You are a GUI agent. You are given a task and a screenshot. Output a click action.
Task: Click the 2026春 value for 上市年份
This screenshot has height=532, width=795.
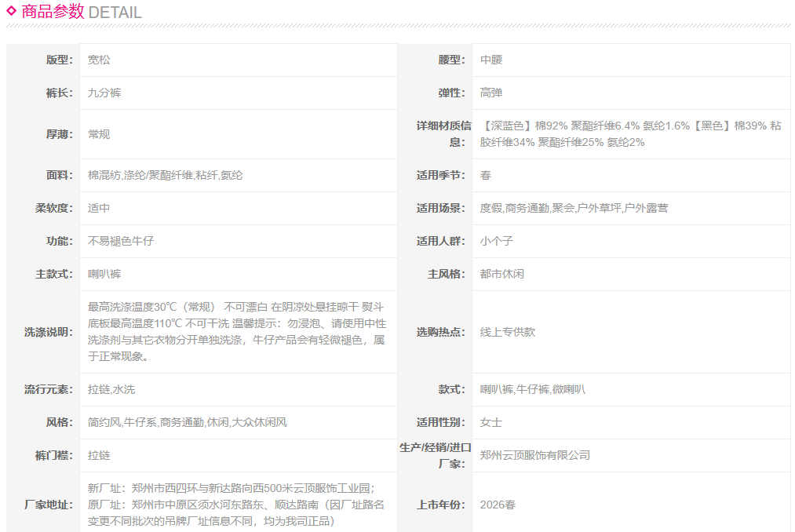498,505
